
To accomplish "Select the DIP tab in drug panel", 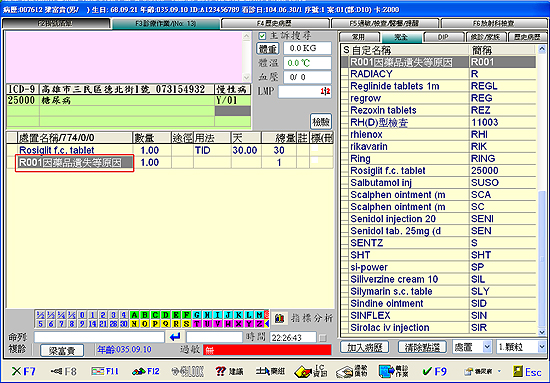I will click(x=443, y=37).
